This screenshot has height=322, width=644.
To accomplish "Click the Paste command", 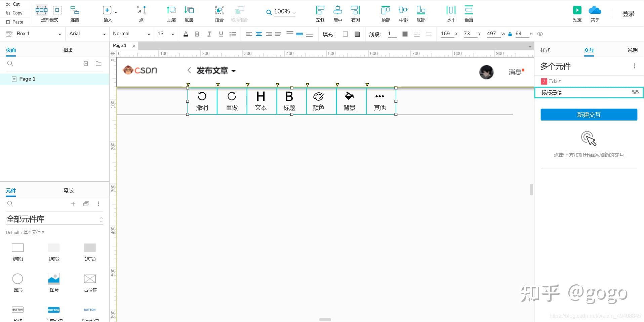I will 14,22.
